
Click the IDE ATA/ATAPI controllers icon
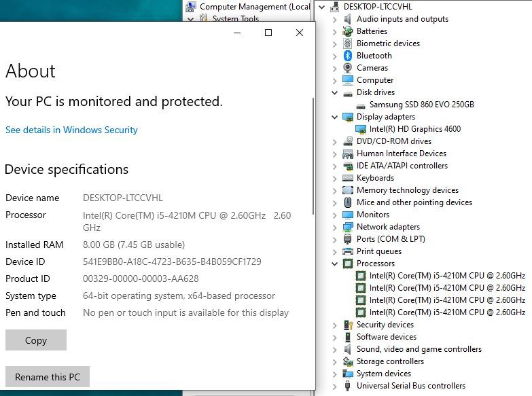coord(348,166)
